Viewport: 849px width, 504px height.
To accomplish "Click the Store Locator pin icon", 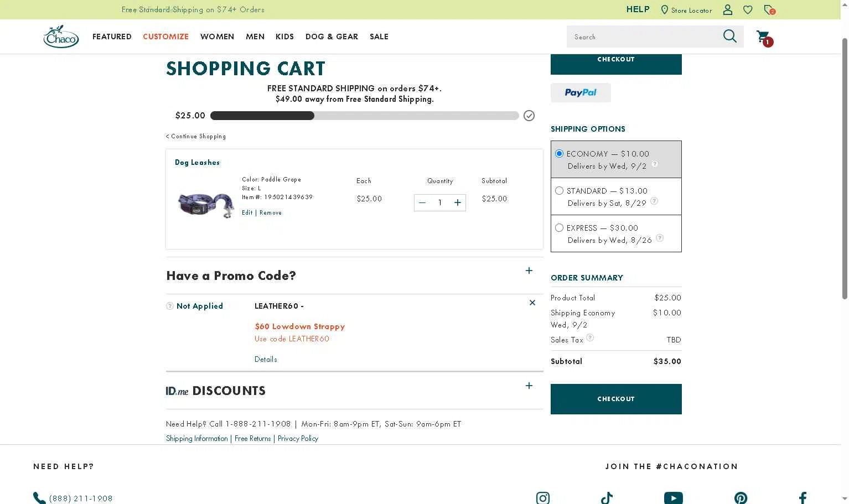I will point(664,10).
